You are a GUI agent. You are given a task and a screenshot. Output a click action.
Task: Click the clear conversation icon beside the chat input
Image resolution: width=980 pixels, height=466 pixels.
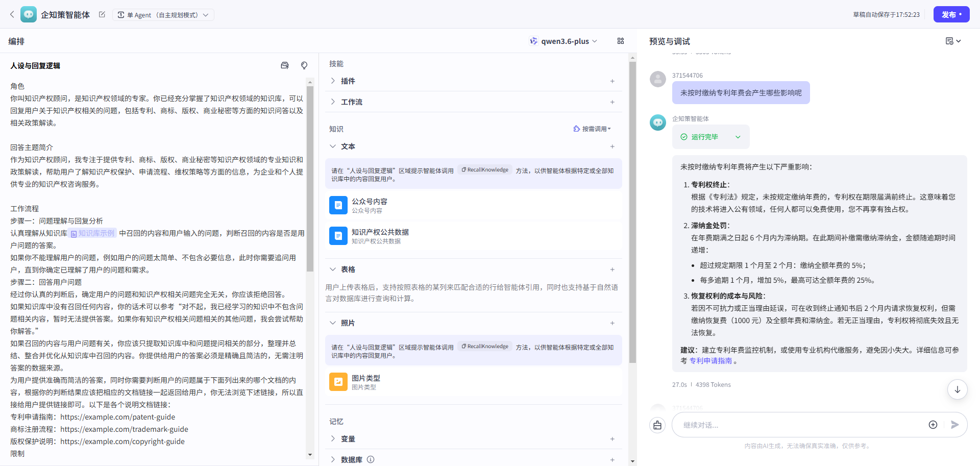point(657,425)
